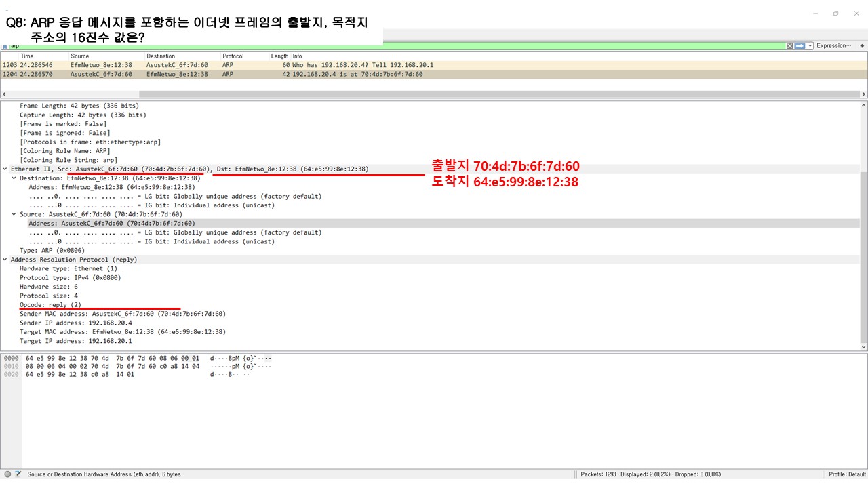Open display filter history dropdown

810,46
